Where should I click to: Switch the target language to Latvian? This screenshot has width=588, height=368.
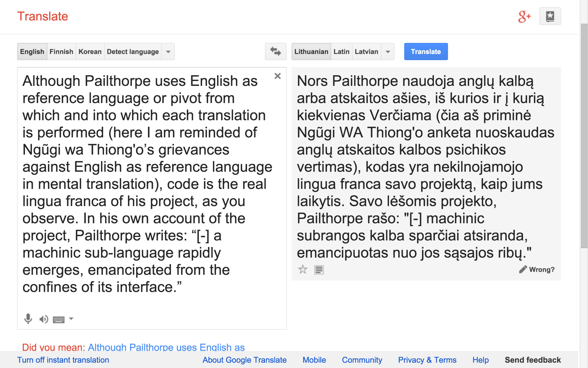coord(366,52)
